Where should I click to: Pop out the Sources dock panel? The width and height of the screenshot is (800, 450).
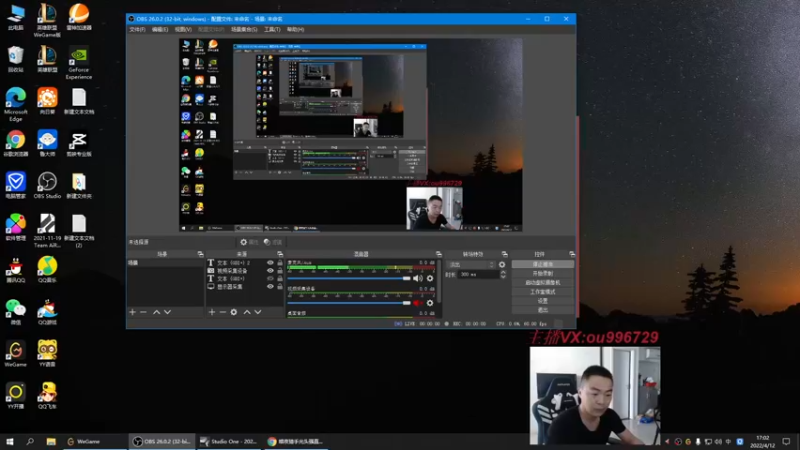tap(280, 254)
